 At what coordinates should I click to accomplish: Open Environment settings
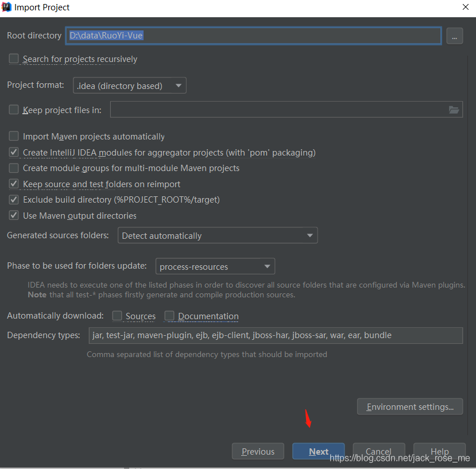[410, 406]
